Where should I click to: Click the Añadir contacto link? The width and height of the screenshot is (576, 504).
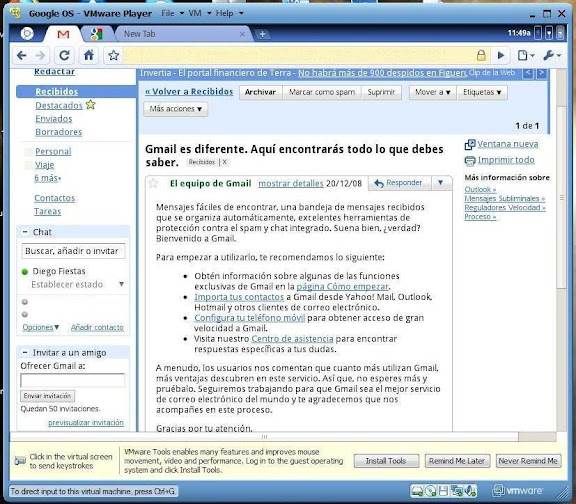(97, 327)
